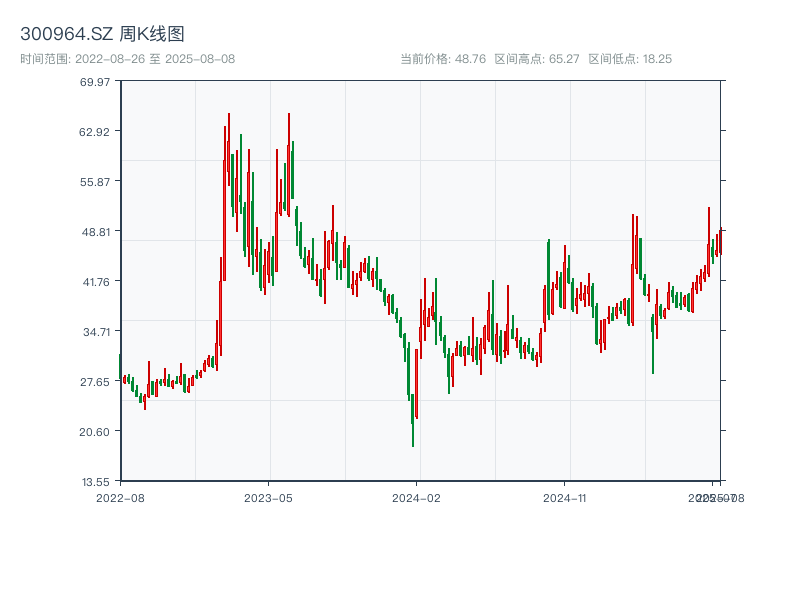Click the 34.71 y-axis price label
The width and height of the screenshot is (800, 600).
[x=95, y=332]
